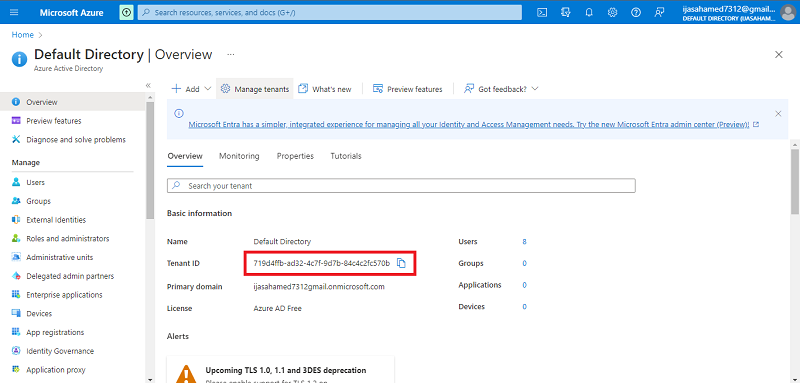
Task: Select Overview in the left sidebar
Action: (73, 102)
